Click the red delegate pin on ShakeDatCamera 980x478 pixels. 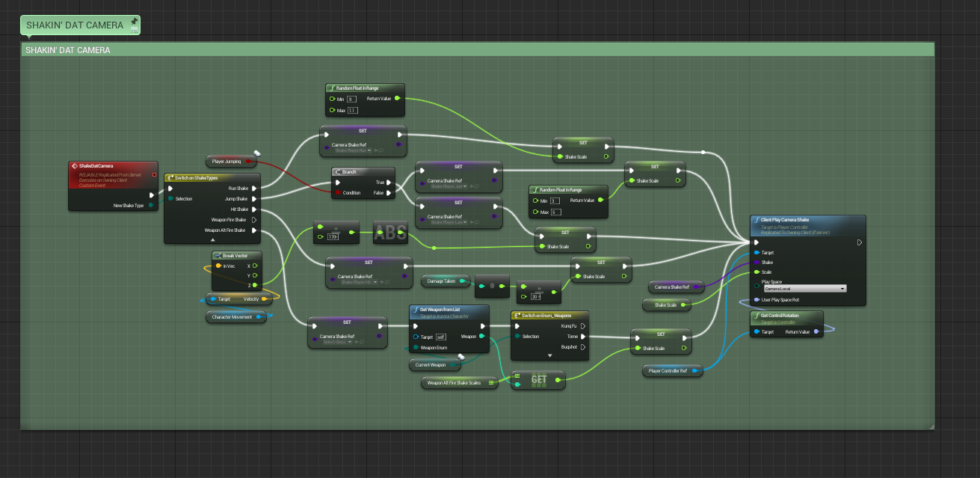[x=154, y=175]
